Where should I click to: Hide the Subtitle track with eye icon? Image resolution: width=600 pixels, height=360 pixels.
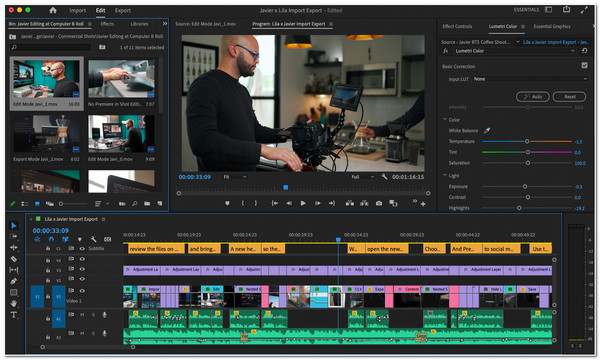[x=82, y=248]
